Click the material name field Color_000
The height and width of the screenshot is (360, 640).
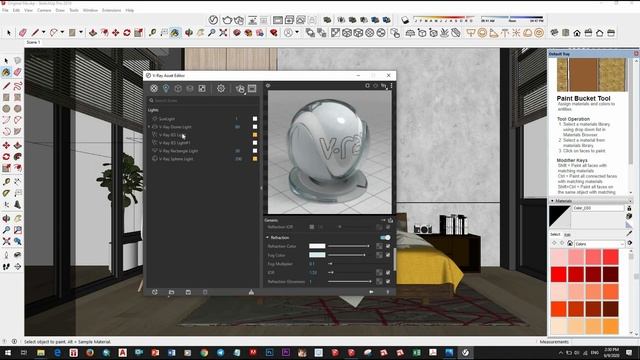tap(598, 208)
